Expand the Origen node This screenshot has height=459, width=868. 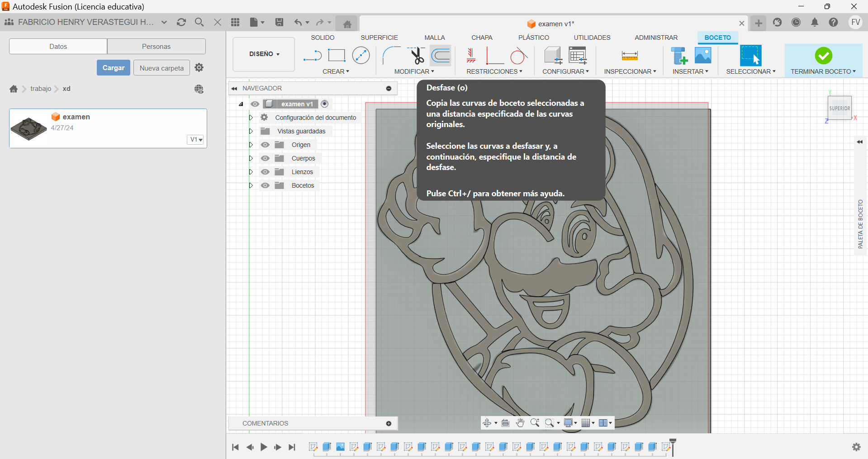(x=251, y=145)
